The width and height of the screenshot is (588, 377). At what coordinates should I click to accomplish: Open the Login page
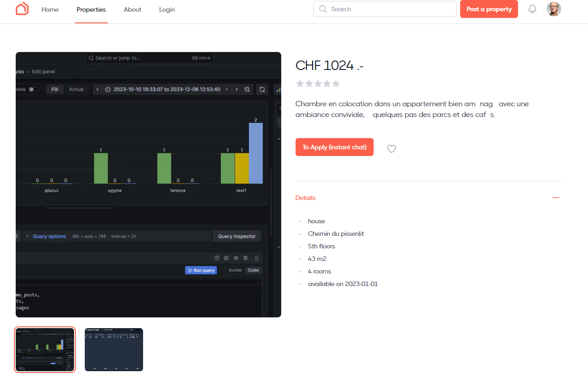pos(167,9)
